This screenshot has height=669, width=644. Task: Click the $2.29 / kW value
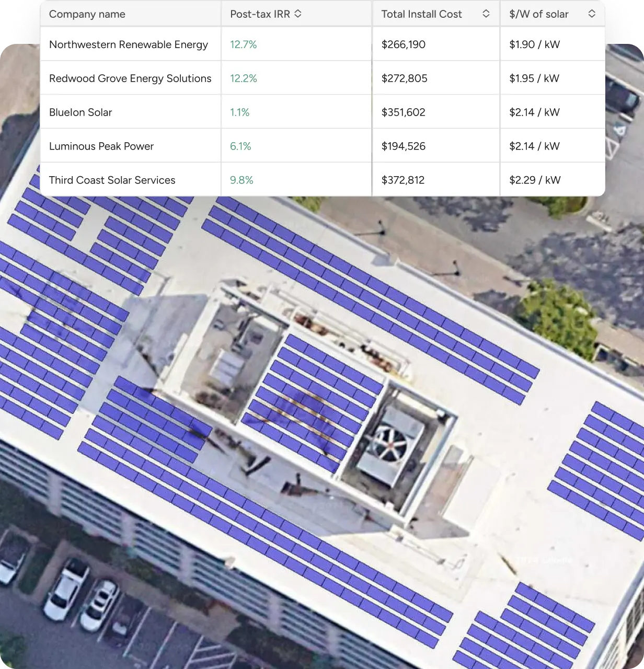(x=535, y=180)
